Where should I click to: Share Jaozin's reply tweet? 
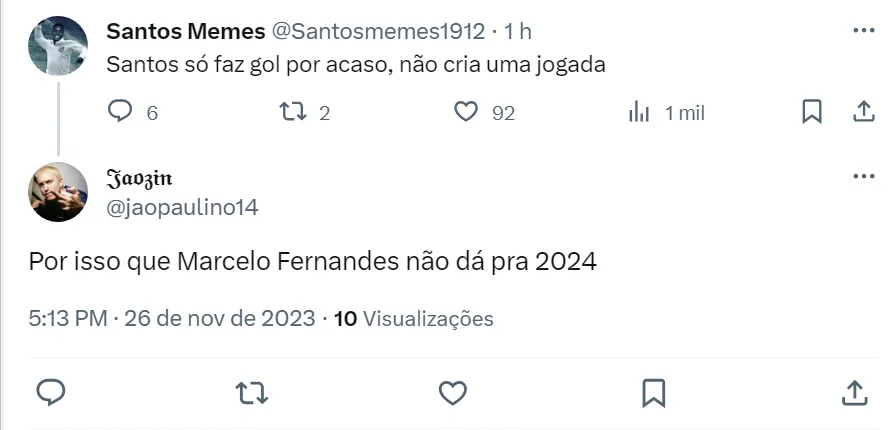tap(855, 392)
